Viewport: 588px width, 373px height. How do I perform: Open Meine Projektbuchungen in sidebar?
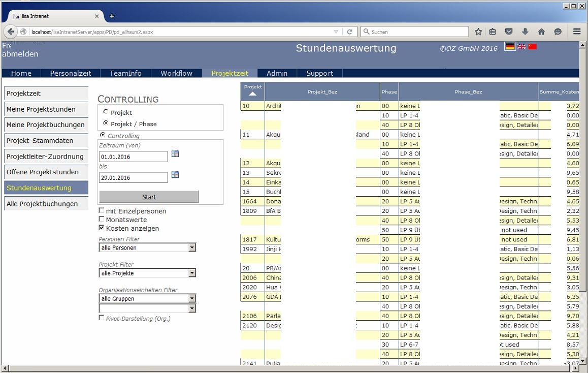click(46, 125)
